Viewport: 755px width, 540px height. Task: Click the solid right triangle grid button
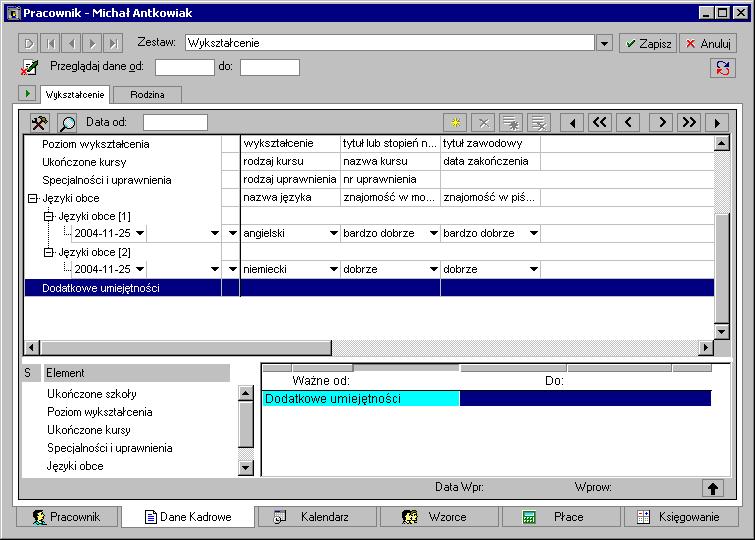click(717, 123)
